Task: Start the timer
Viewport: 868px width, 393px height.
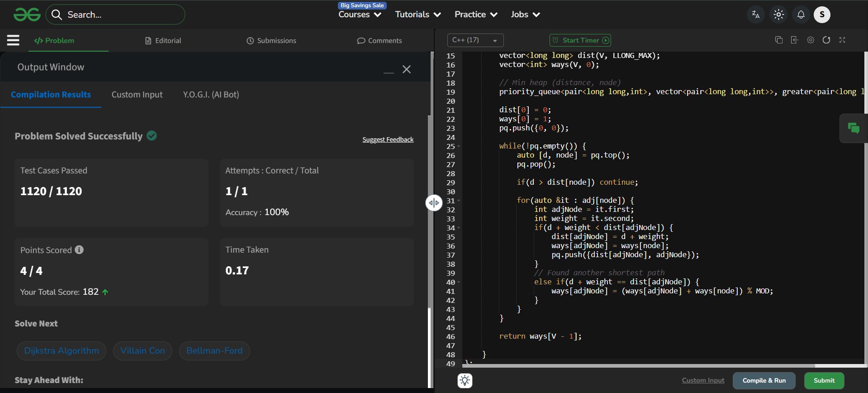Action: (x=580, y=40)
